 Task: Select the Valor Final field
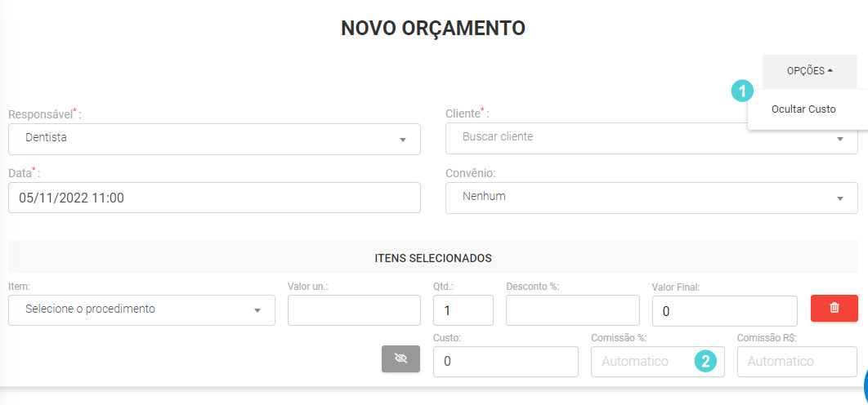click(x=725, y=311)
